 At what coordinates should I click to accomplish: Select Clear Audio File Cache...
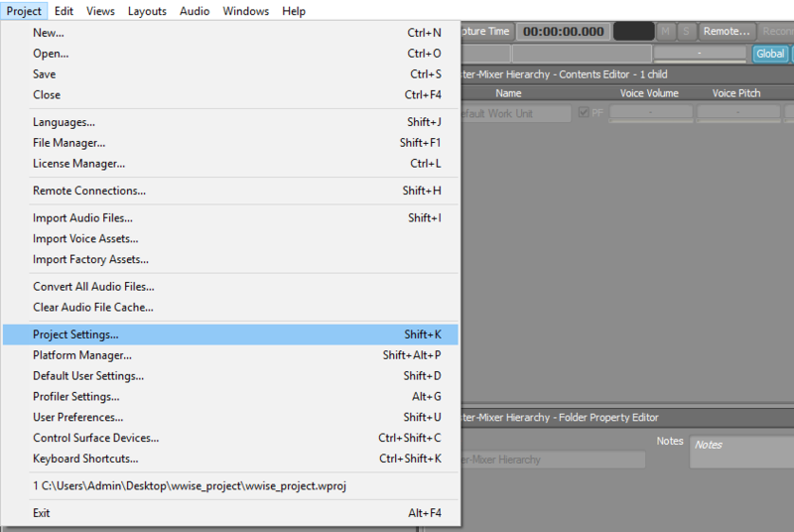[x=230, y=308]
